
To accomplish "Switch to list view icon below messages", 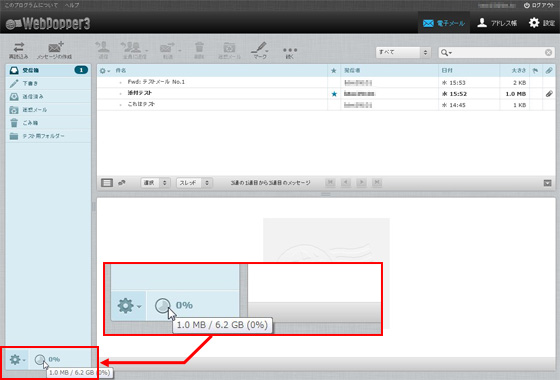I will click(x=107, y=183).
